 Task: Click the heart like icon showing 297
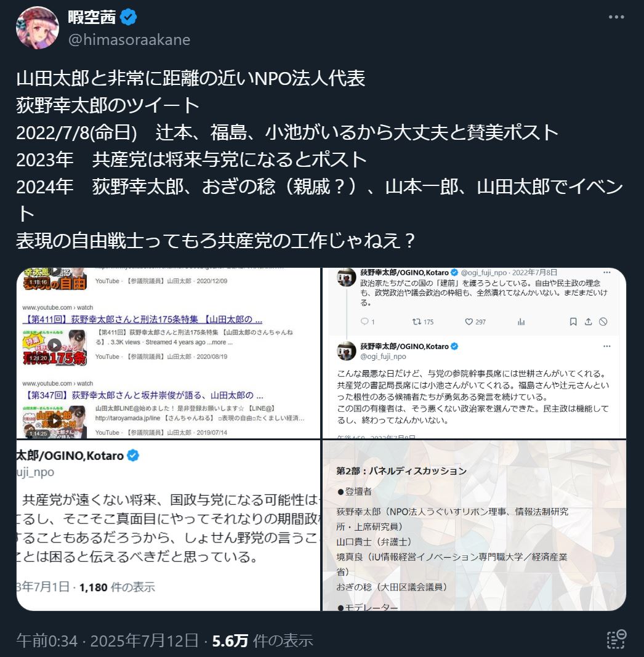point(469,321)
